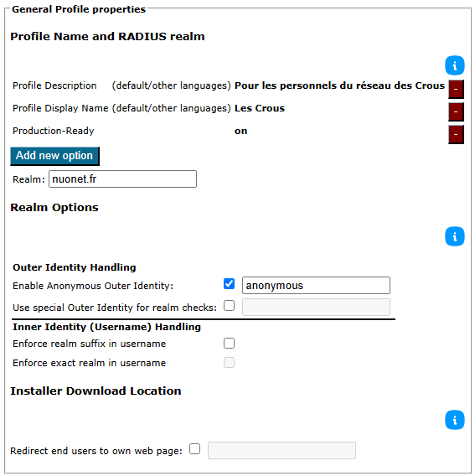Focus the Realm input field
Screen dimensions: 475x476
[122, 179]
